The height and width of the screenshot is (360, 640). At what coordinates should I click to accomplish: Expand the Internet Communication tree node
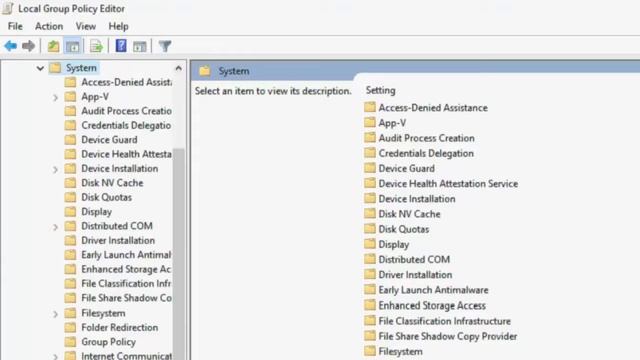tap(55, 356)
